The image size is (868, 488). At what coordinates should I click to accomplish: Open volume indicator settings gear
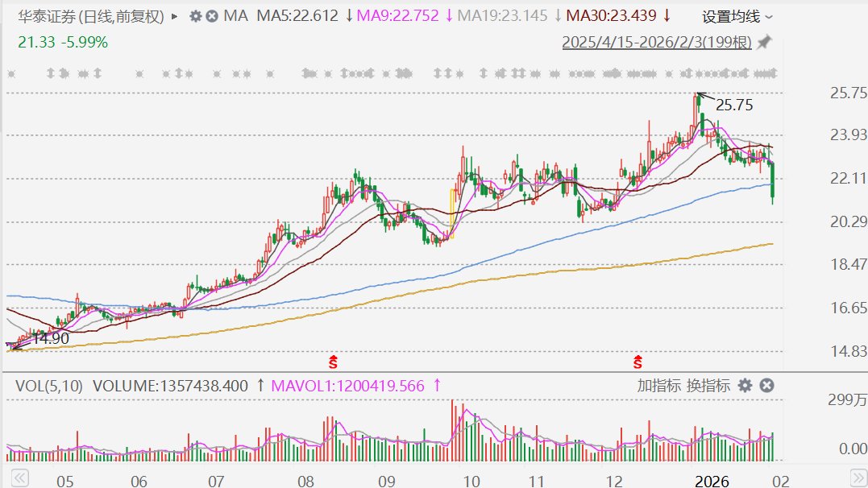pos(745,386)
